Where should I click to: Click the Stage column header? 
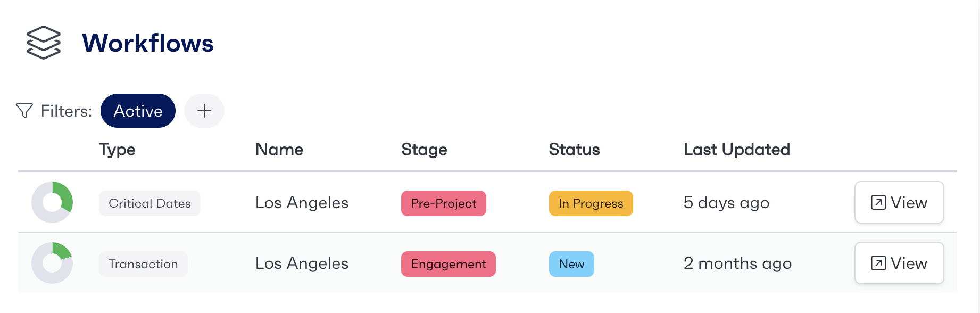pyautogui.click(x=424, y=150)
